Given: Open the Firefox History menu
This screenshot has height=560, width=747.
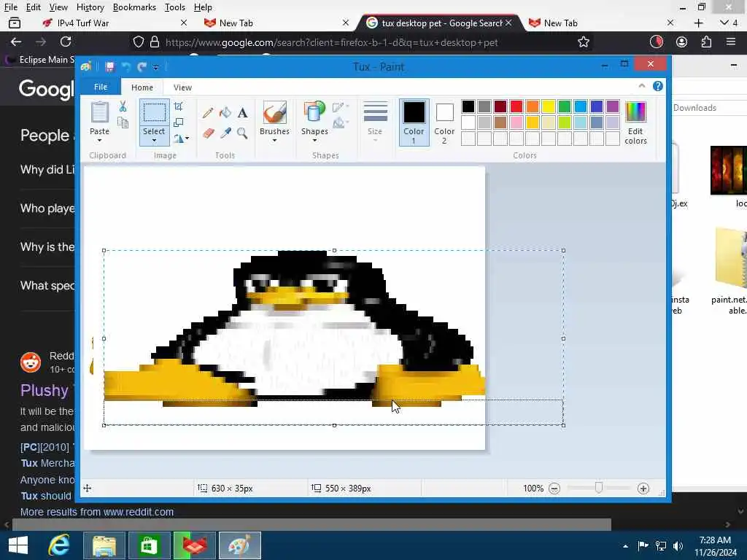Looking at the screenshot, I should click(x=90, y=7).
